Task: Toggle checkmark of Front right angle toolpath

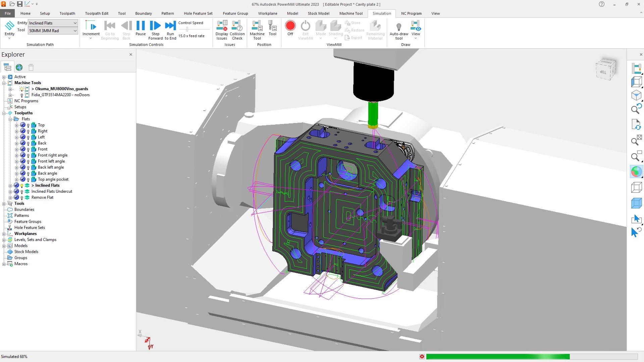Action: pos(23,155)
